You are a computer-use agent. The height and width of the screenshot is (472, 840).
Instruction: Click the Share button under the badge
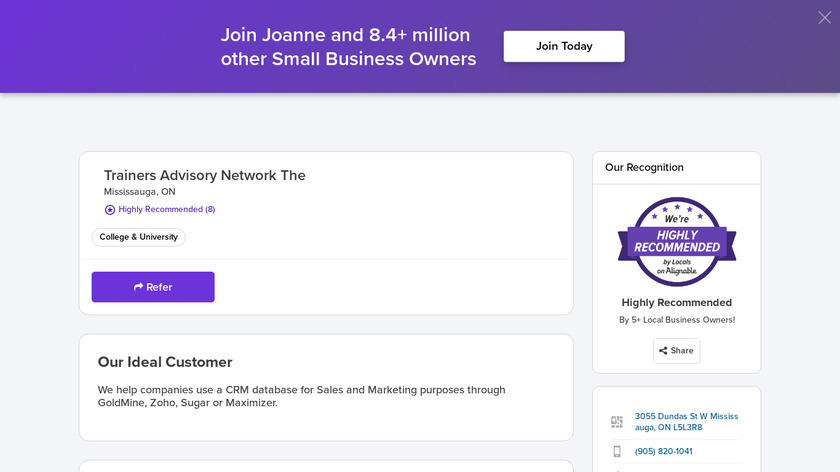click(x=676, y=351)
